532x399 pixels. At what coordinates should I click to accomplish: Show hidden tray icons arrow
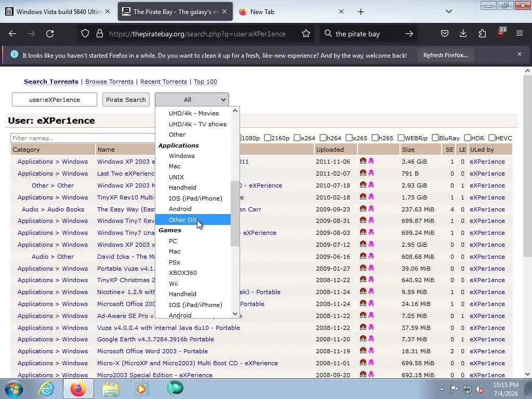tap(442, 390)
